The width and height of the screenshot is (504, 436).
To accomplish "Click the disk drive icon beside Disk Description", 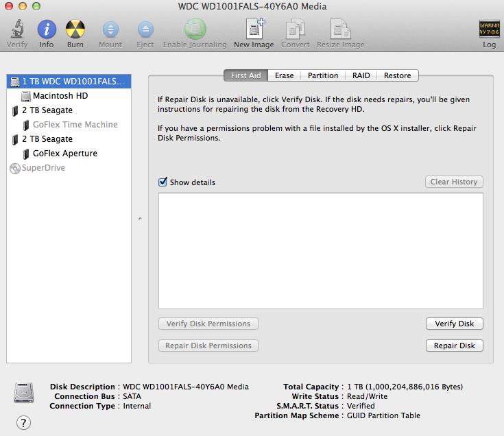I will pyautogui.click(x=24, y=392).
